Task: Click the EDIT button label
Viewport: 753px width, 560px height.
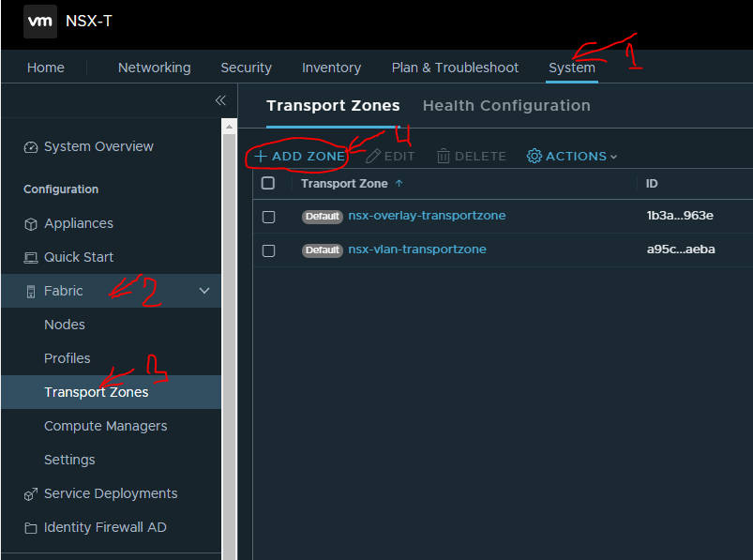Action: pyautogui.click(x=399, y=156)
